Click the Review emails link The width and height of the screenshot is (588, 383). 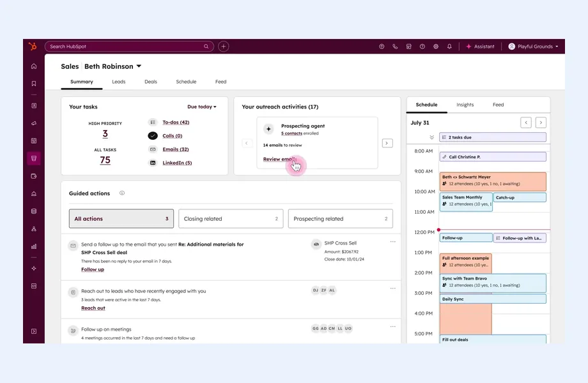[x=280, y=159]
